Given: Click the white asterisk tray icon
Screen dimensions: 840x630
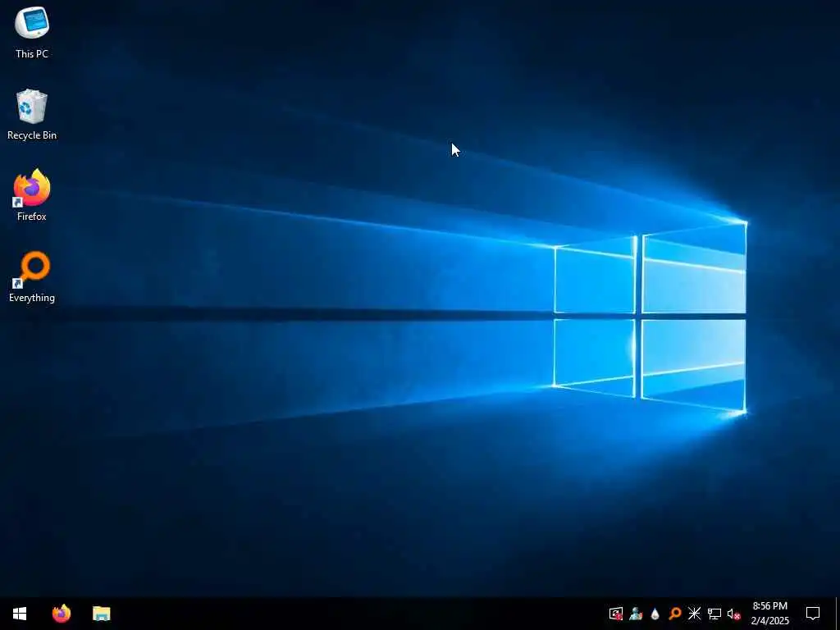Looking at the screenshot, I should (694, 614).
